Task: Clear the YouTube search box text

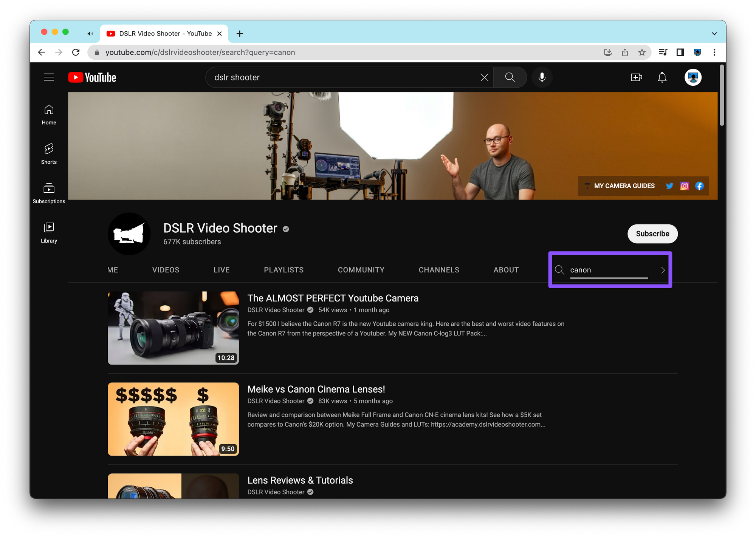Action: point(484,77)
